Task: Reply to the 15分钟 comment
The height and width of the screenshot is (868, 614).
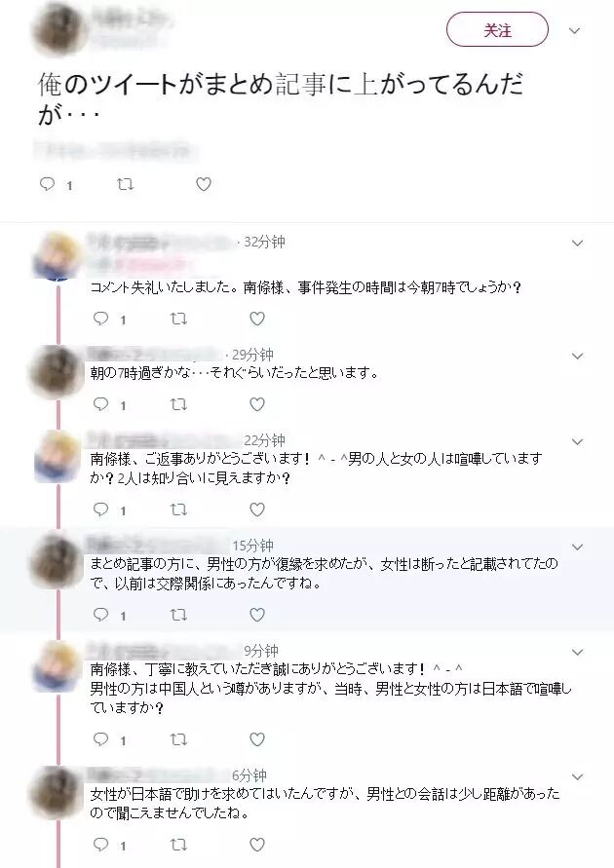Action: click(100, 615)
